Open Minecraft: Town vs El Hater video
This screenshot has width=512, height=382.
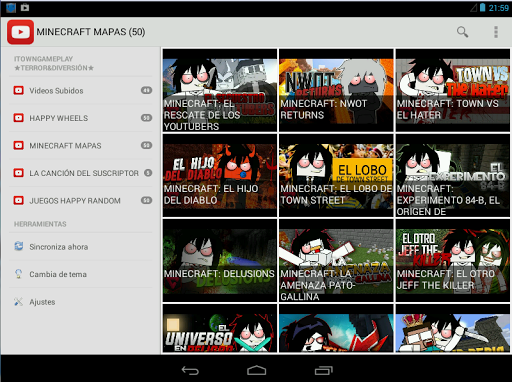pos(453,90)
